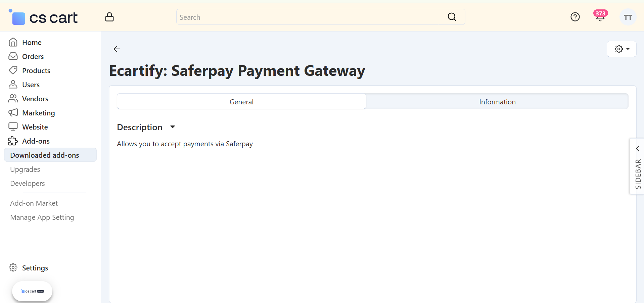Image resolution: width=644 pixels, height=303 pixels.
Task: Open the help question mark icon
Action: pos(575,17)
